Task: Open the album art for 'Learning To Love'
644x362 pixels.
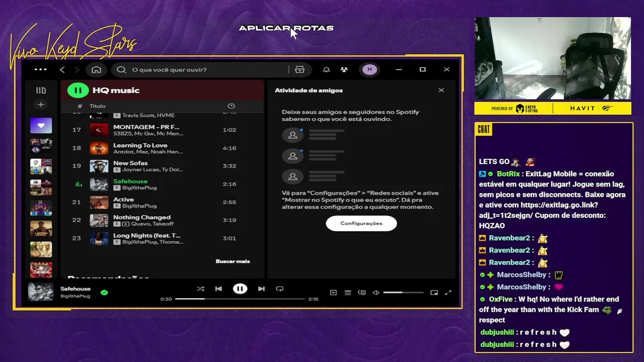Action: pyautogui.click(x=99, y=148)
